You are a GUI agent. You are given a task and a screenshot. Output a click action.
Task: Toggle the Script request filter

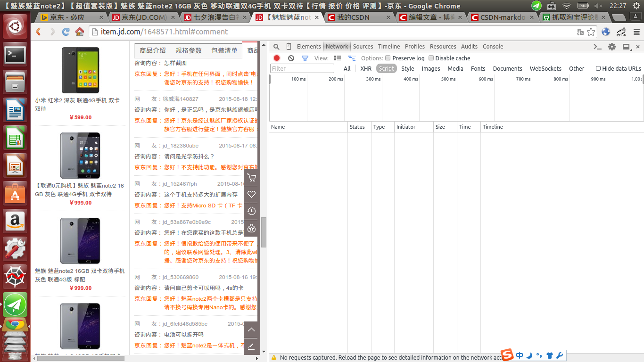pyautogui.click(x=386, y=68)
